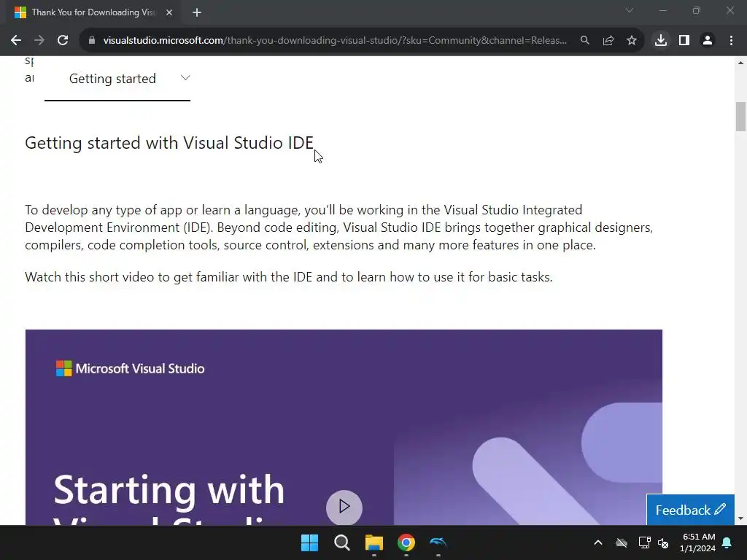Image resolution: width=747 pixels, height=560 pixels.
Task: Open Chrome three-dot menu
Action: 731,41
